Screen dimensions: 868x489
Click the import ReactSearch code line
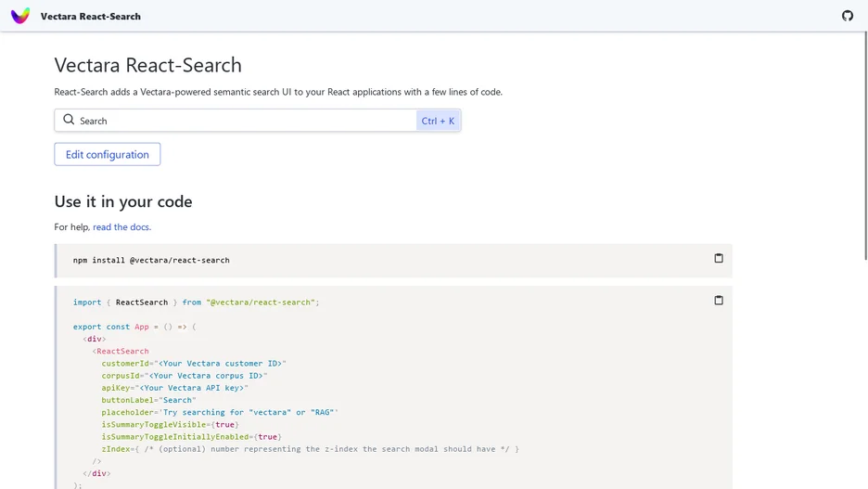point(196,302)
